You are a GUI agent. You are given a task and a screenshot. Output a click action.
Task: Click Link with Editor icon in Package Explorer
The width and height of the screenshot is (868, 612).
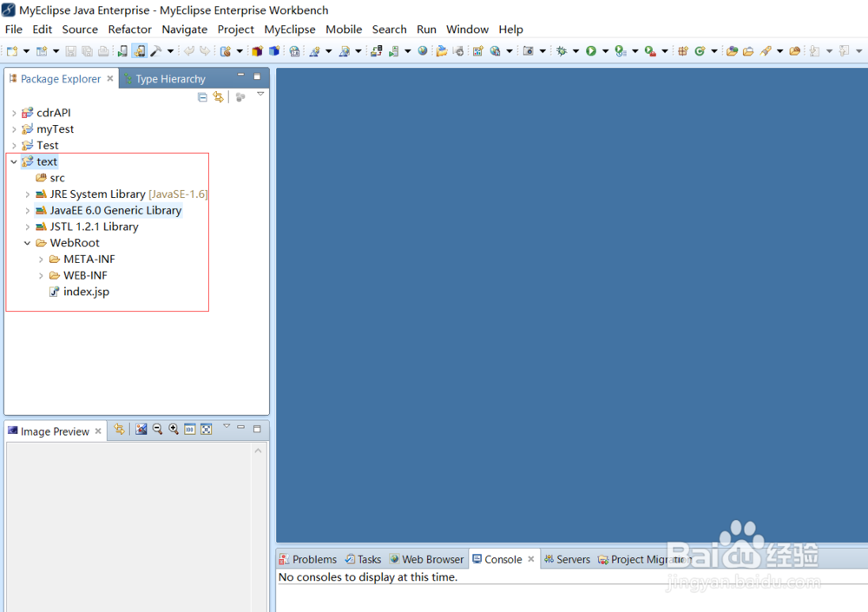(x=219, y=97)
